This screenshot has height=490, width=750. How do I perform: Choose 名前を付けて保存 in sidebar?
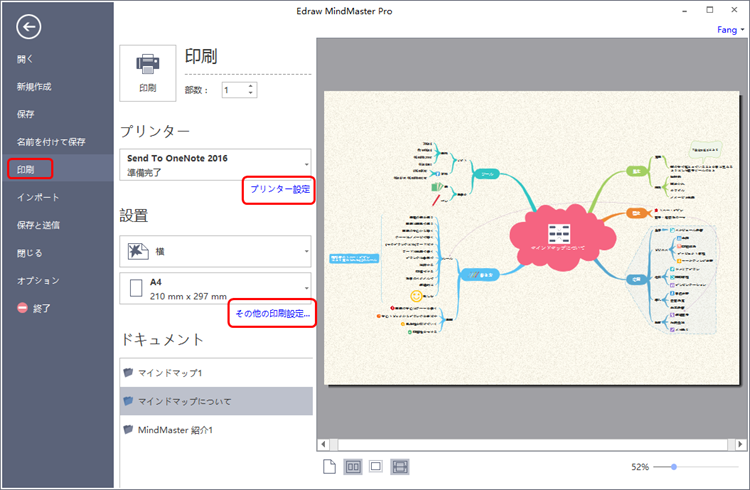click(50, 141)
